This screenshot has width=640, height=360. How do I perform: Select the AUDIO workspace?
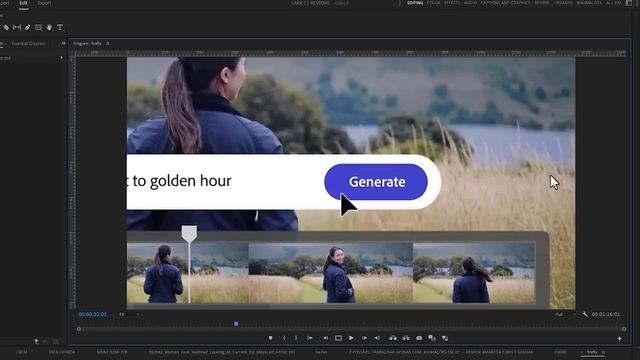[470, 3]
